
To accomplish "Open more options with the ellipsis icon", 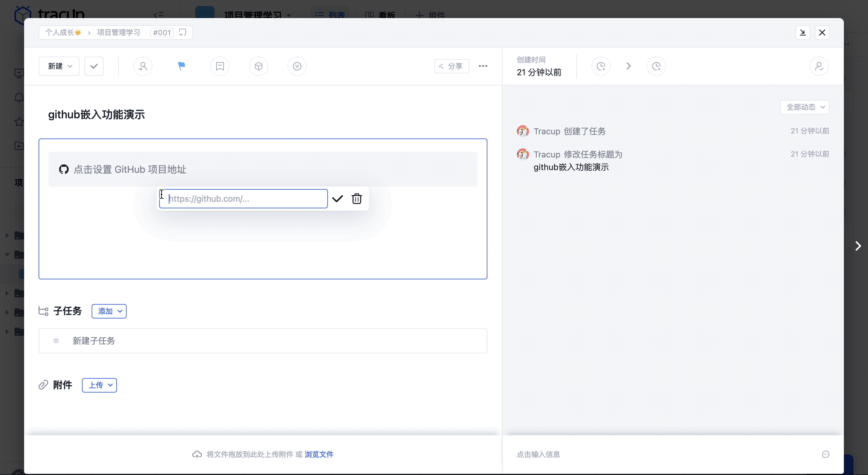I will [x=483, y=66].
